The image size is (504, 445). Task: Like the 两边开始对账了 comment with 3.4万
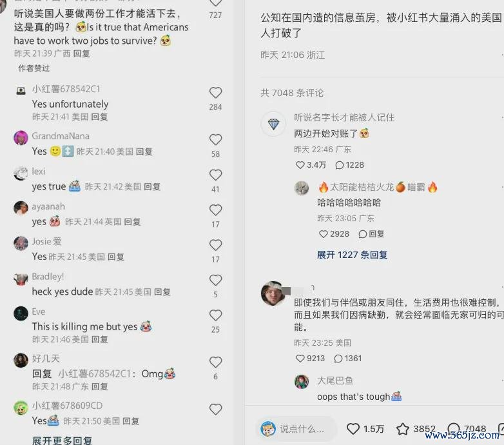pos(300,165)
